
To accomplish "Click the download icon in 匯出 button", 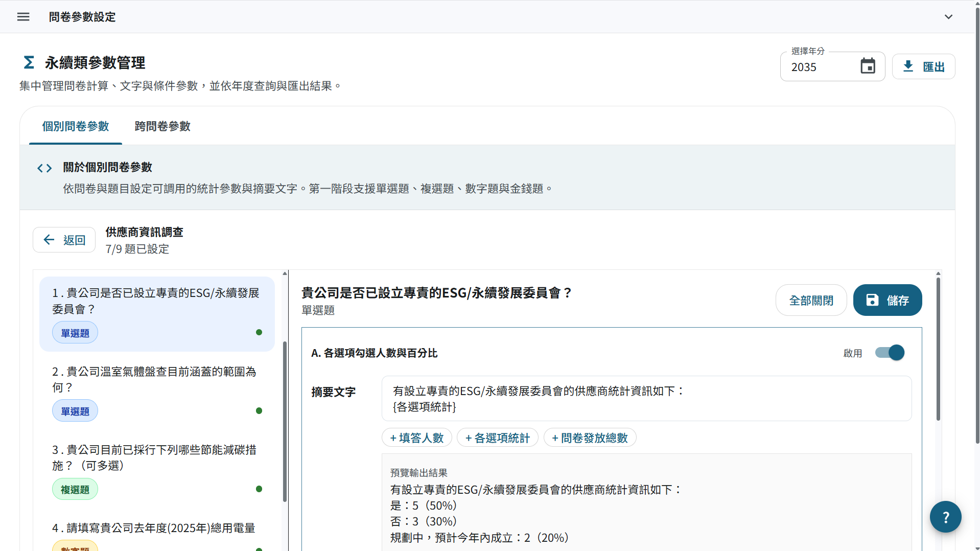I will tap(908, 66).
